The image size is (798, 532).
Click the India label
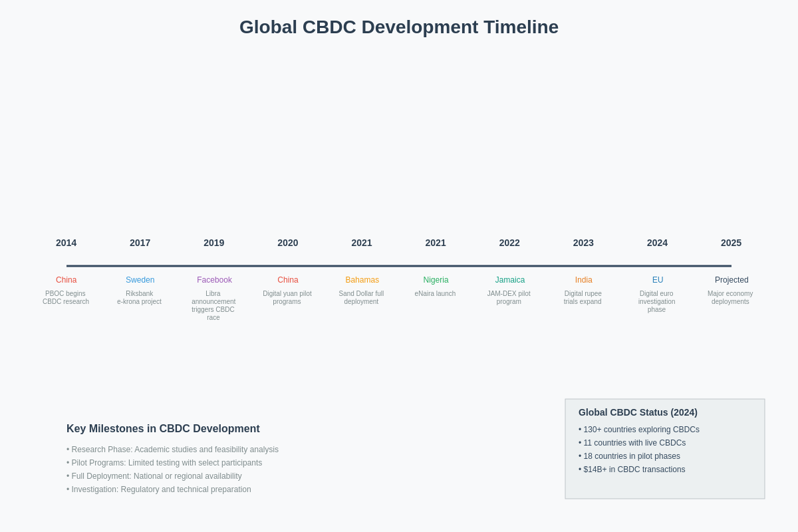[583, 280]
